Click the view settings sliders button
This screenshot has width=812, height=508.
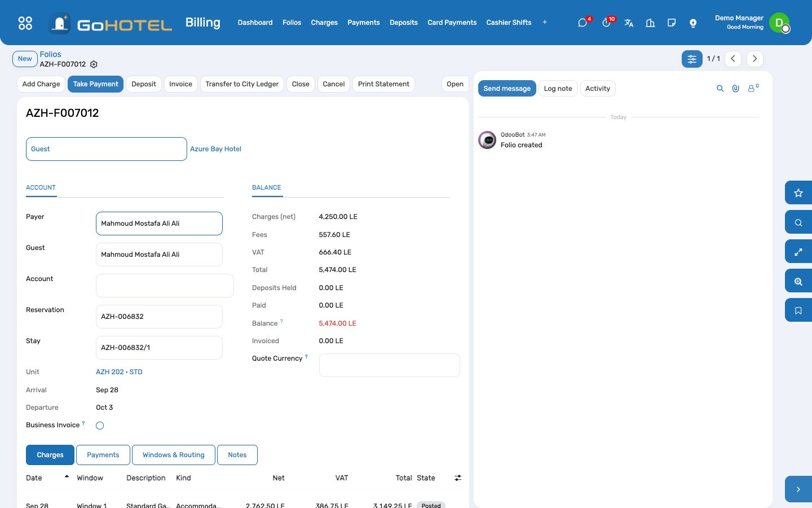(x=692, y=59)
